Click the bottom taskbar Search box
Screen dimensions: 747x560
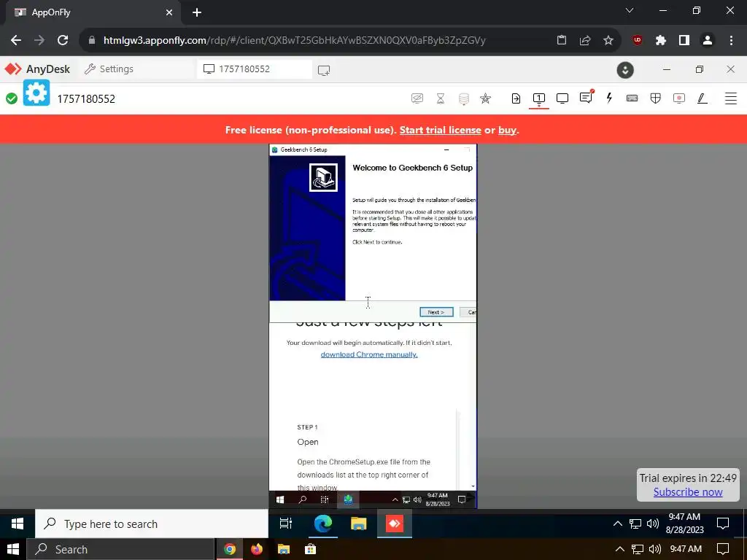tap(120, 550)
